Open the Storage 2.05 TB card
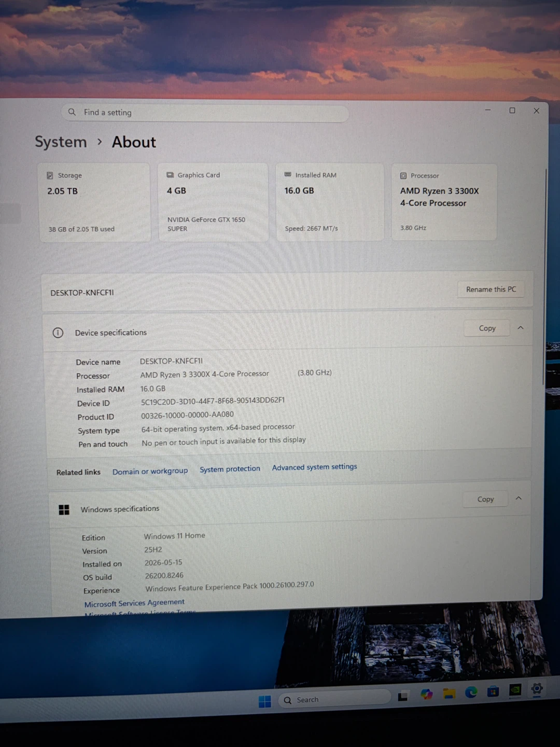This screenshot has height=747, width=560. click(94, 202)
